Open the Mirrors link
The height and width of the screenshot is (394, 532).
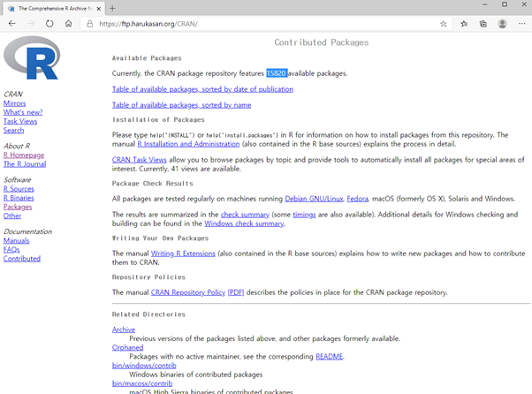[15, 103]
